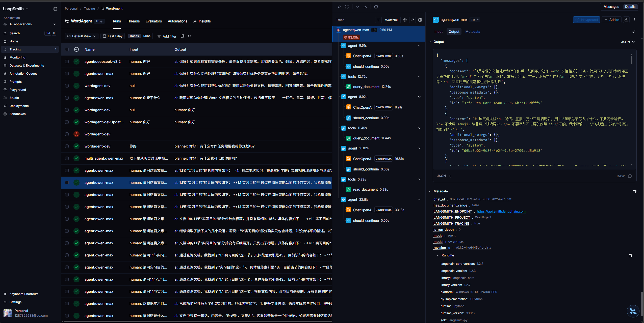Collapse the Output section
This screenshot has width=644, height=323.
430,42
